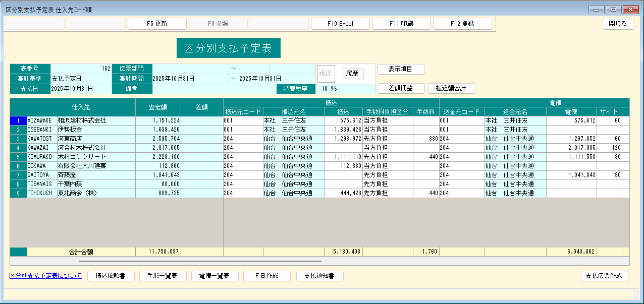Click the 送金元名 column header
Screen dimensions: 644x304
point(515,112)
